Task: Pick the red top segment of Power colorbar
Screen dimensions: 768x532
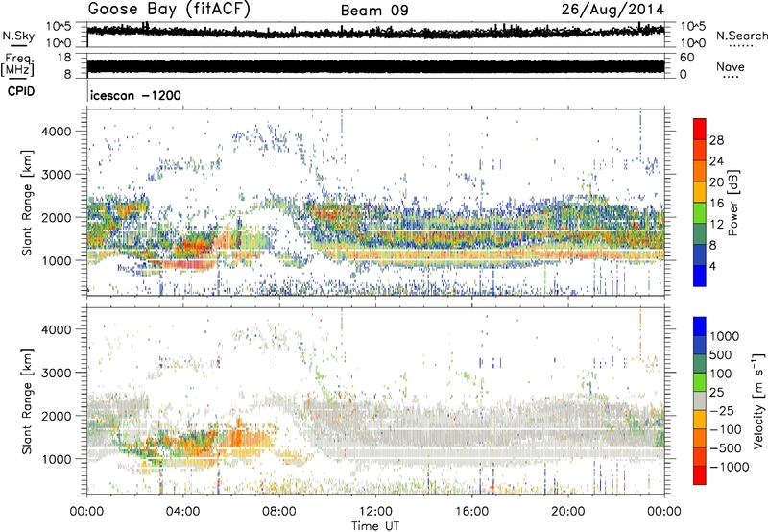Action: pos(700,129)
